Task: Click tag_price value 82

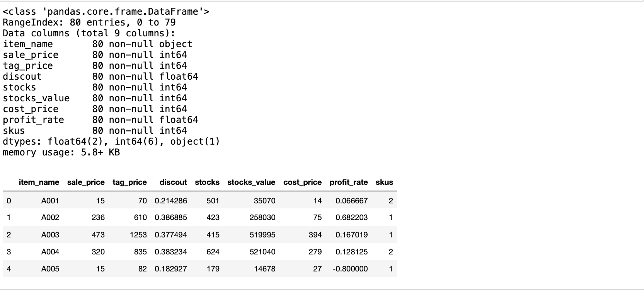Action: click(x=143, y=269)
